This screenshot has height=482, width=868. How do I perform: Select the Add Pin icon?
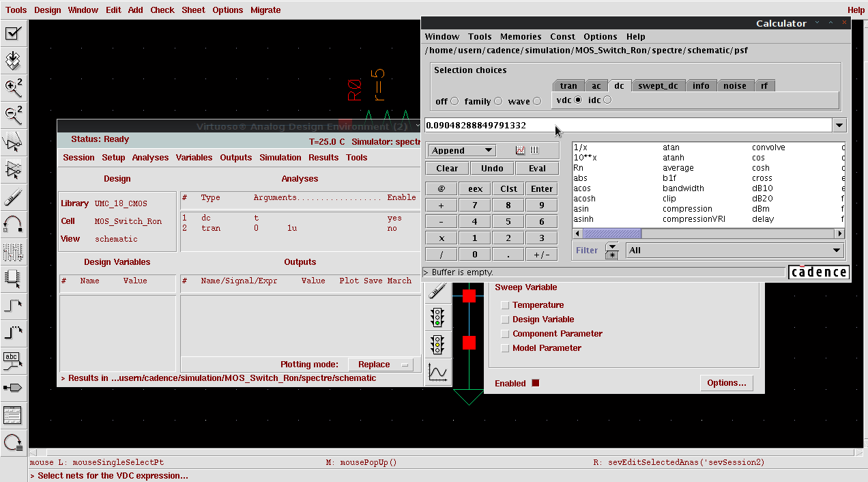(x=13, y=387)
